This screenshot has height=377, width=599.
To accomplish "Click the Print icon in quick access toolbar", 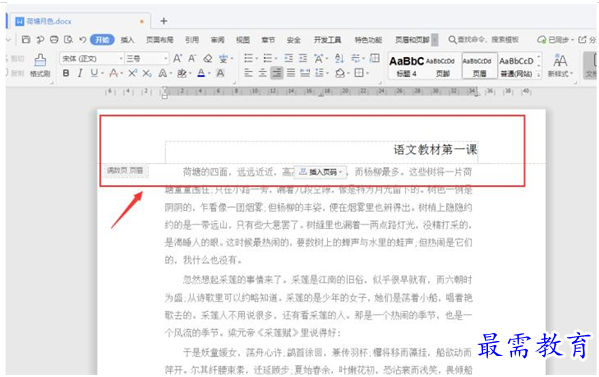I will 54,39.
